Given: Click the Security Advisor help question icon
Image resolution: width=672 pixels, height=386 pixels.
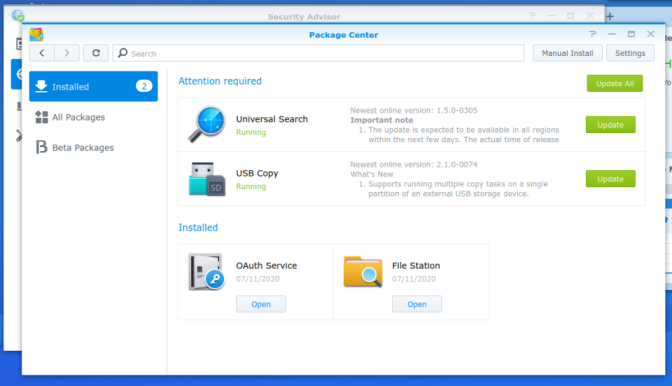Looking at the screenshot, I should coord(532,16).
